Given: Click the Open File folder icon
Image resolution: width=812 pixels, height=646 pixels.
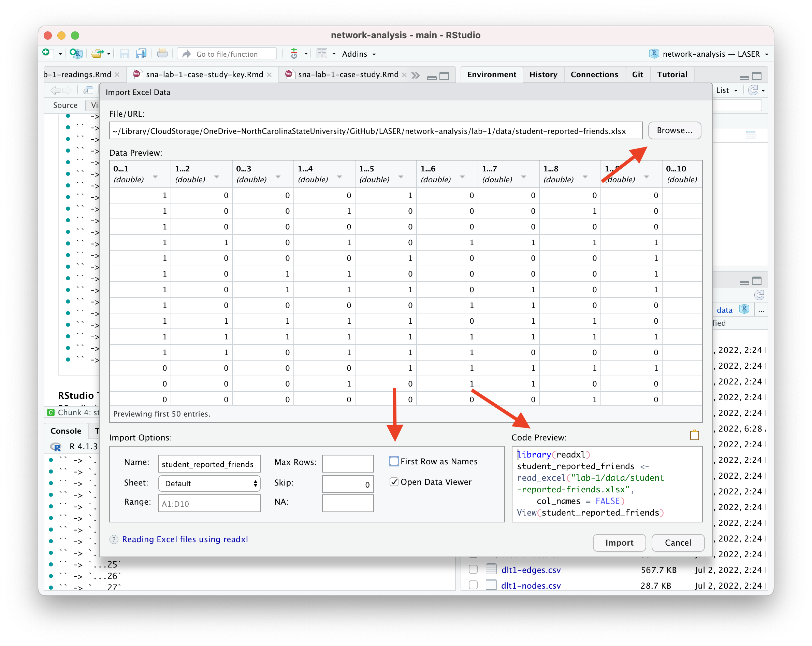Looking at the screenshot, I should [97, 54].
